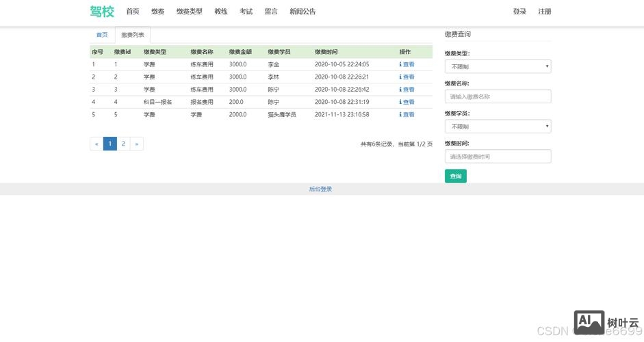
Task: Click the 2020-10-05 22:24:05 timestamp cell
Action: pyautogui.click(x=342, y=64)
